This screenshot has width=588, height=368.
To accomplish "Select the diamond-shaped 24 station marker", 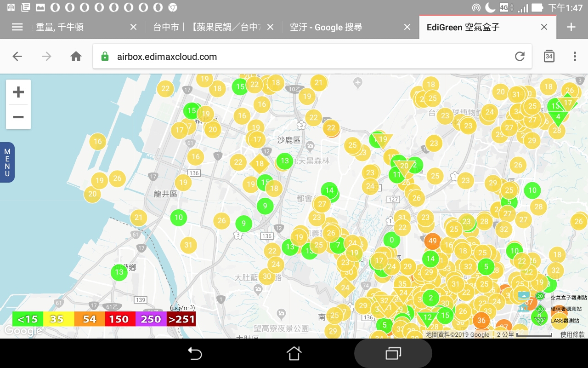I will click(345, 288).
